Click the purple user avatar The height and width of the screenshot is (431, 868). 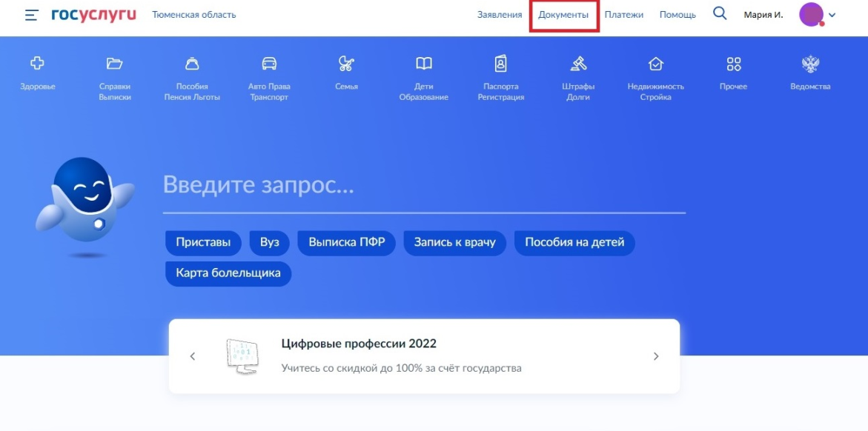coord(812,14)
